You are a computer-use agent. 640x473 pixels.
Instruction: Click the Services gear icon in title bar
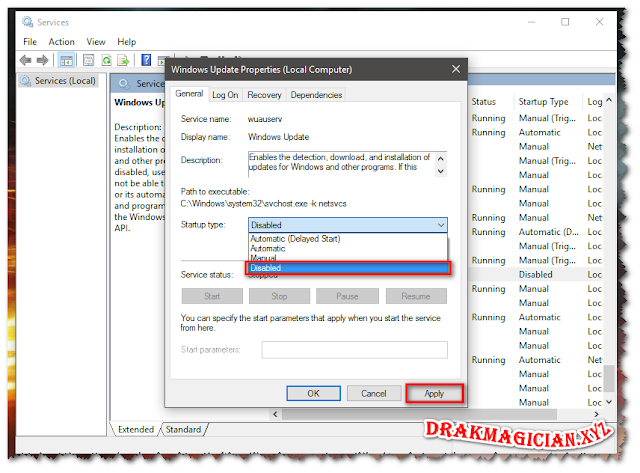click(27, 22)
